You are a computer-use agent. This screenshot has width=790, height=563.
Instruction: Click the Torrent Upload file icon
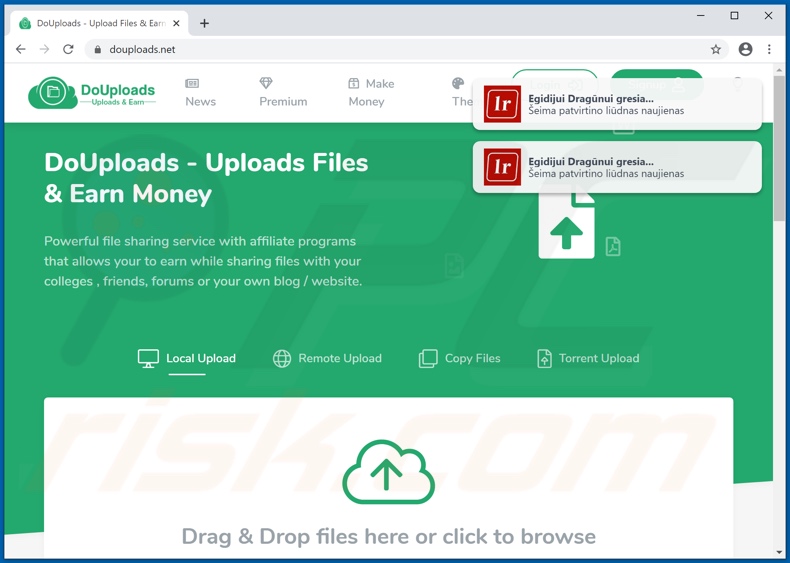pos(544,359)
